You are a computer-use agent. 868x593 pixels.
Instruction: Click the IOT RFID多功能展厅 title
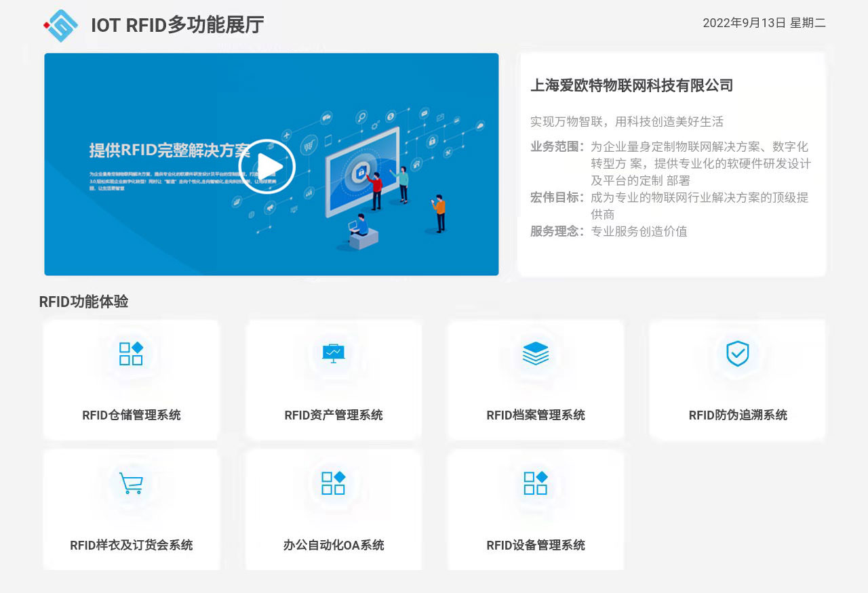coord(178,25)
